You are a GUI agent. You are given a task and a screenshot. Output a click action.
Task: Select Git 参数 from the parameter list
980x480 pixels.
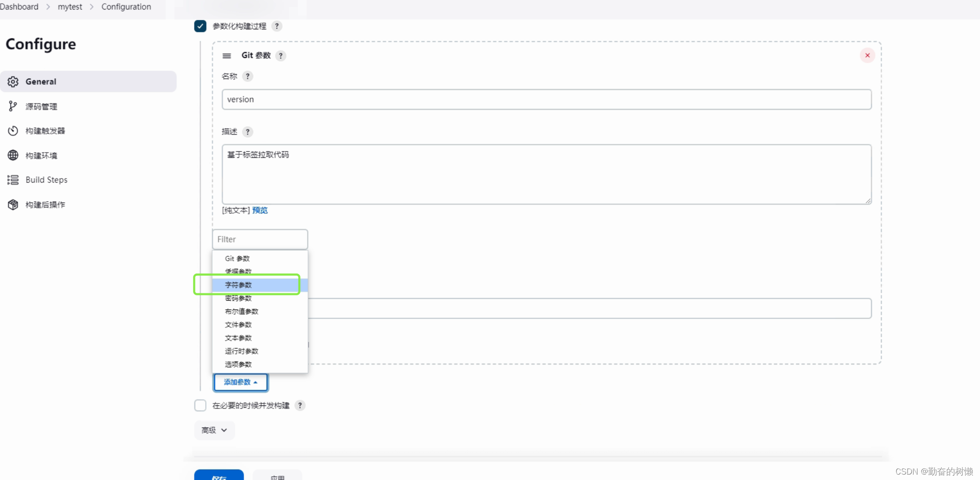(x=260, y=259)
